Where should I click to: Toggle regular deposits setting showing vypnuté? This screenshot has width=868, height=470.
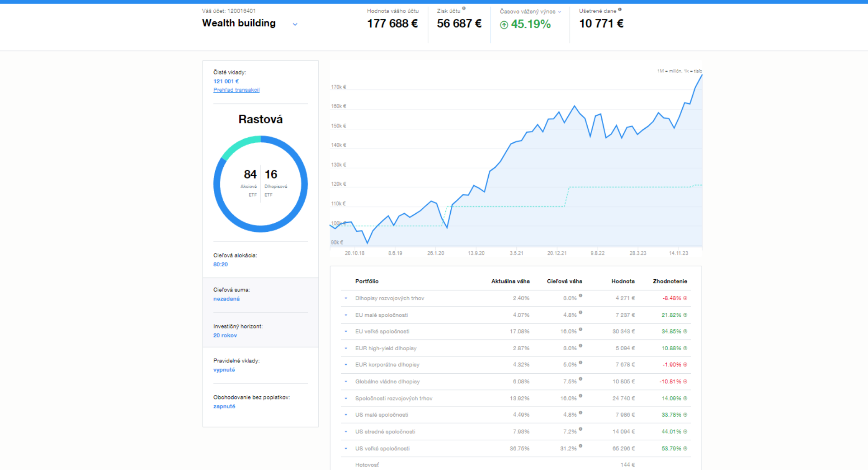coord(224,370)
